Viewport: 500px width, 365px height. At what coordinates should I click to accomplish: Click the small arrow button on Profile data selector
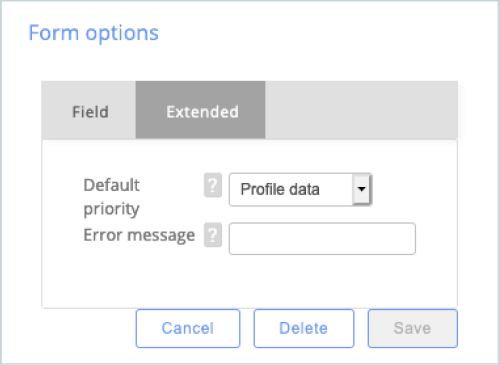(361, 189)
